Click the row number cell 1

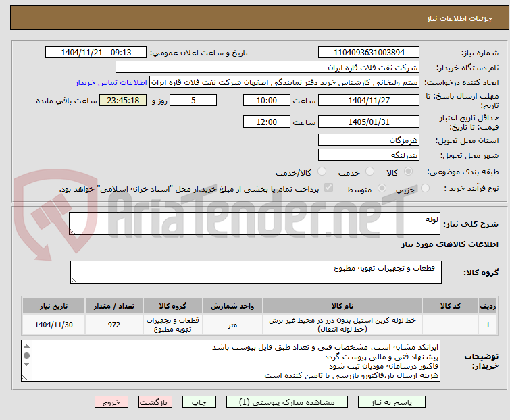[488, 324]
